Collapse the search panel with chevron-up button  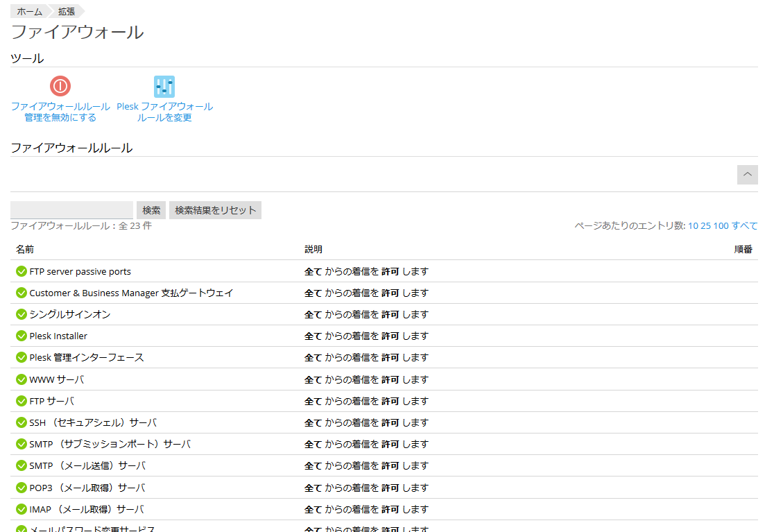747,175
